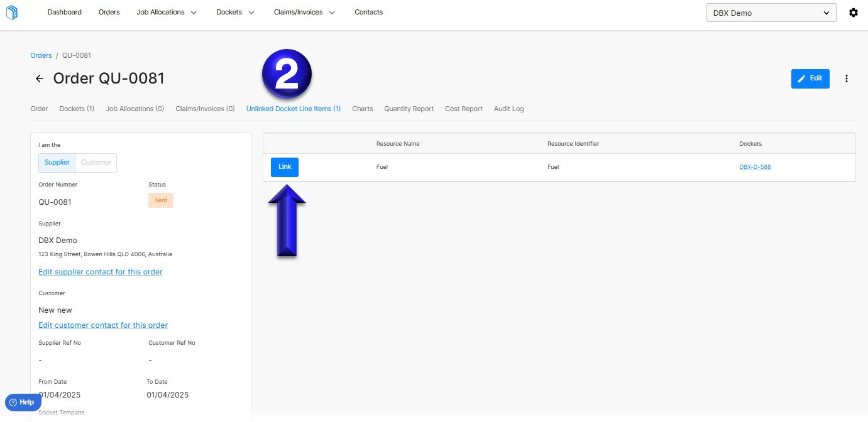Navigate to the Dashboard
The height and width of the screenshot is (422, 868).
coord(64,12)
